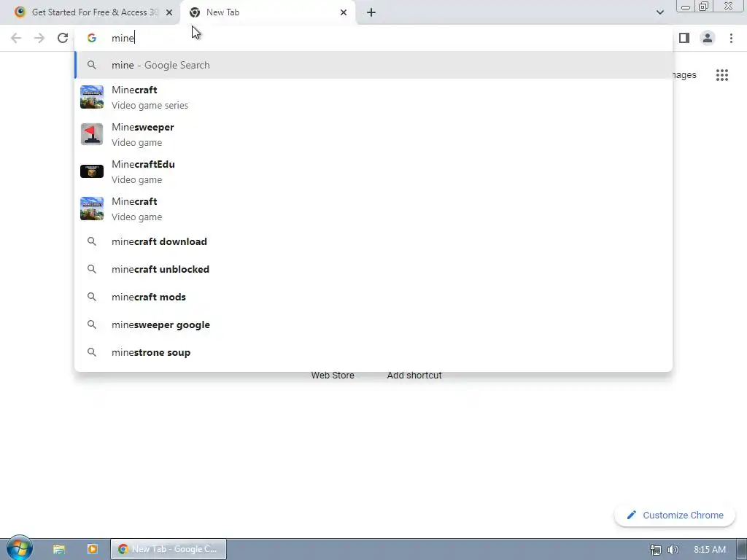The width and height of the screenshot is (747, 560).
Task: Choose the minecraft unblocked suggestion
Action: pos(373,269)
